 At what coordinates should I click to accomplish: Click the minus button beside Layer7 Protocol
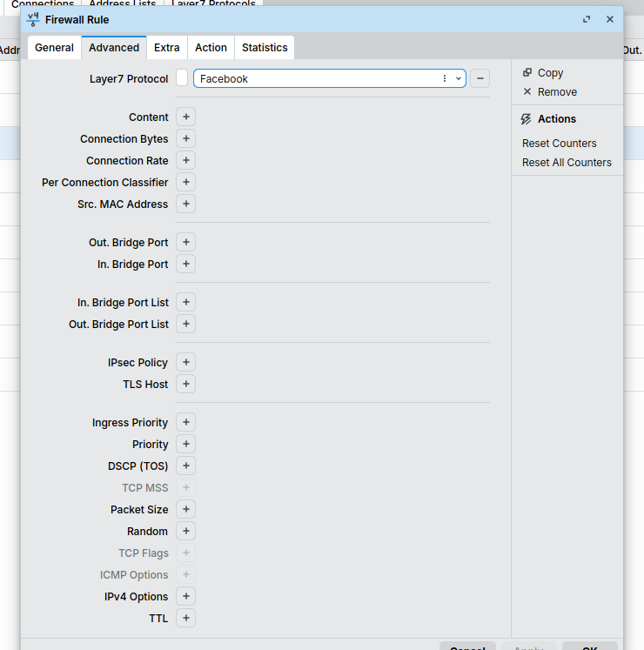[480, 78]
